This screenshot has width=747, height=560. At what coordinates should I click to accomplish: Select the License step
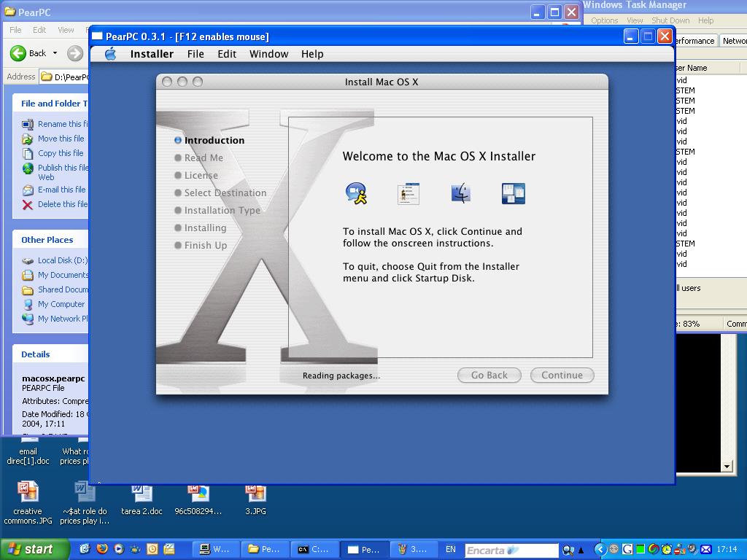[x=196, y=176]
